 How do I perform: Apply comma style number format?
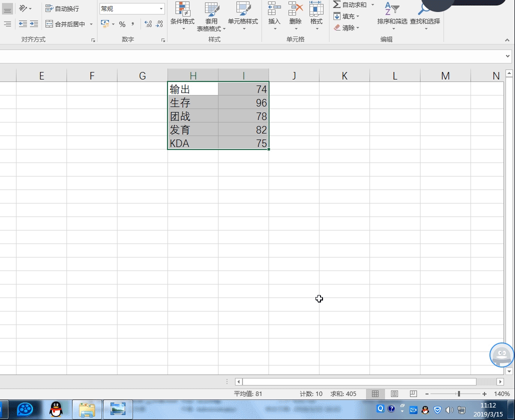[x=132, y=24]
